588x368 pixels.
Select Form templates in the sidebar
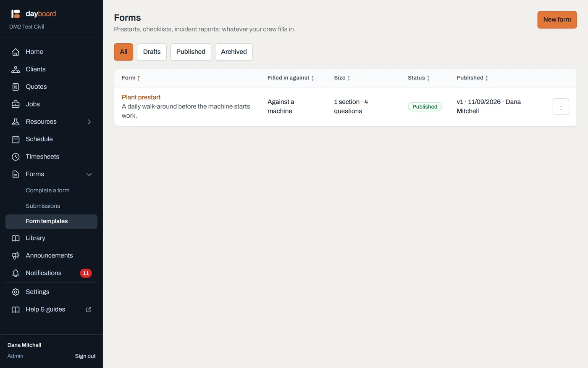click(x=51, y=222)
